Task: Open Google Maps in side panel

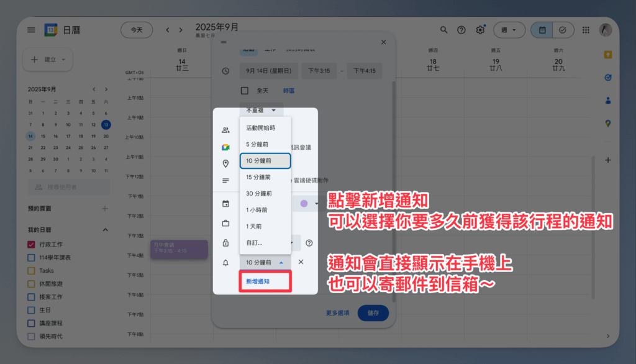Action: coord(608,124)
